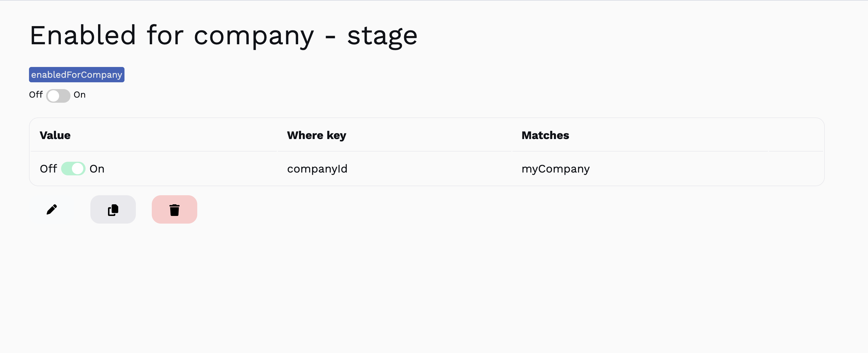The height and width of the screenshot is (353, 868).
Task: Enable the main enabledForCompany toggle switch
Action: (58, 96)
